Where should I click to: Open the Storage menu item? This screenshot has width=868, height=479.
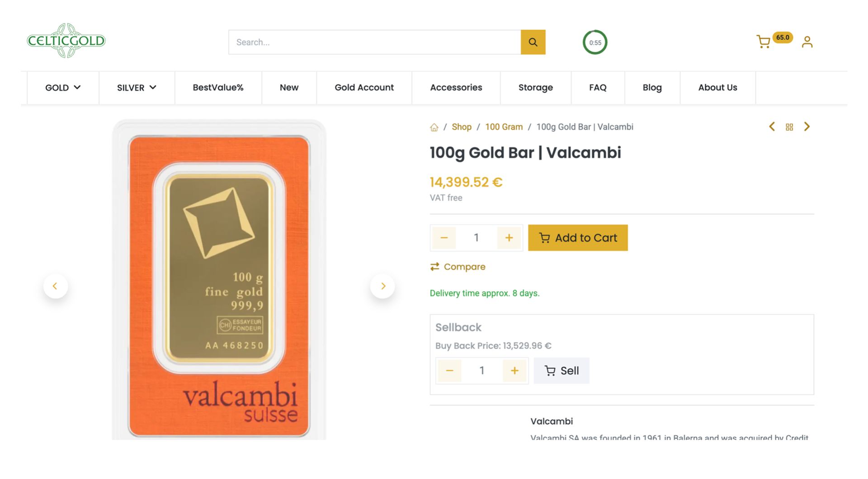click(x=535, y=88)
